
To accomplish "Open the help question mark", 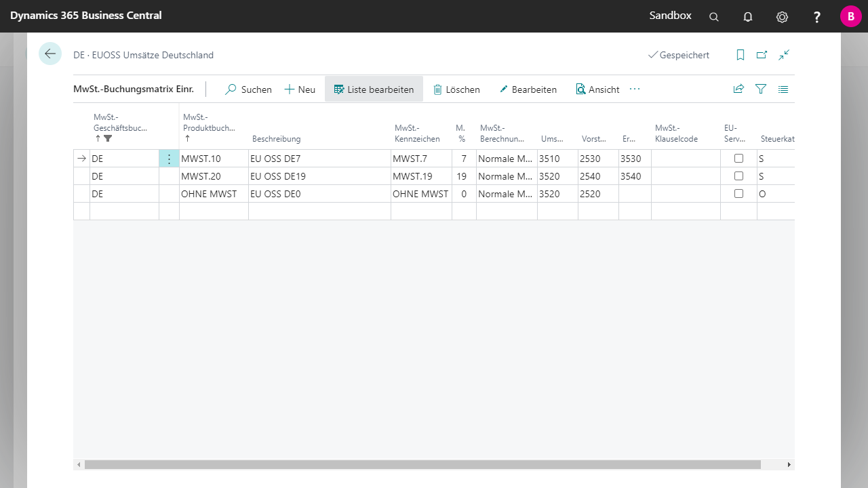I will (817, 17).
